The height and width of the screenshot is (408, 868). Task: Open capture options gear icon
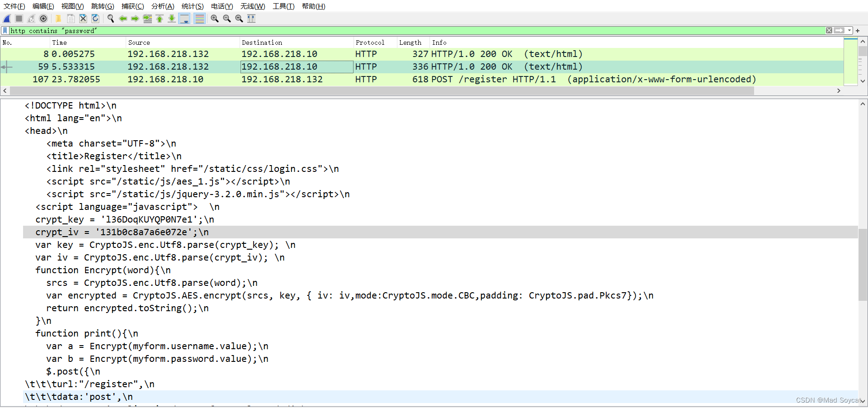coord(43,19)
